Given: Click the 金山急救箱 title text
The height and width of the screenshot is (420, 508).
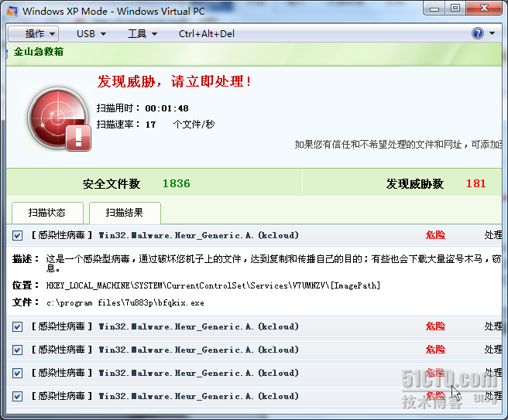Looking at the screenshot, I should coord(39,52).
